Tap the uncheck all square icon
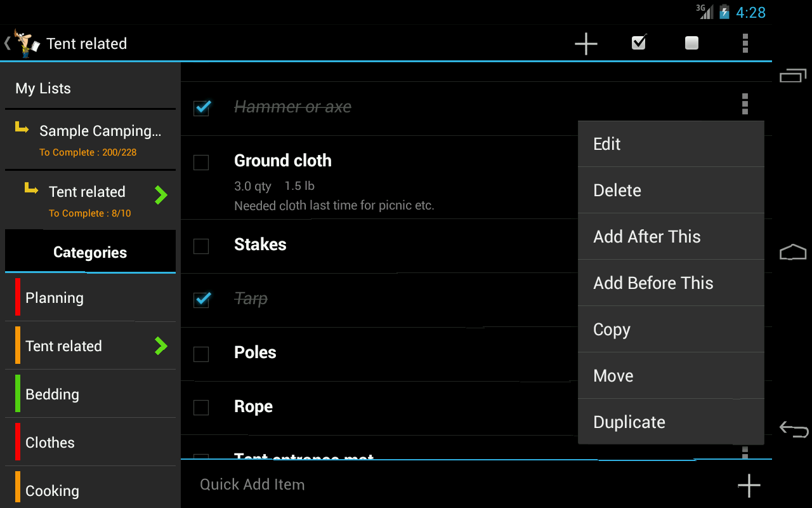The image size is (812, 508). (x=691, y=43)
